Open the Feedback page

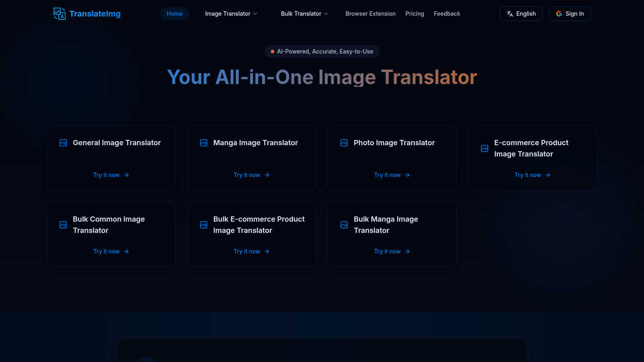point(447,14)
